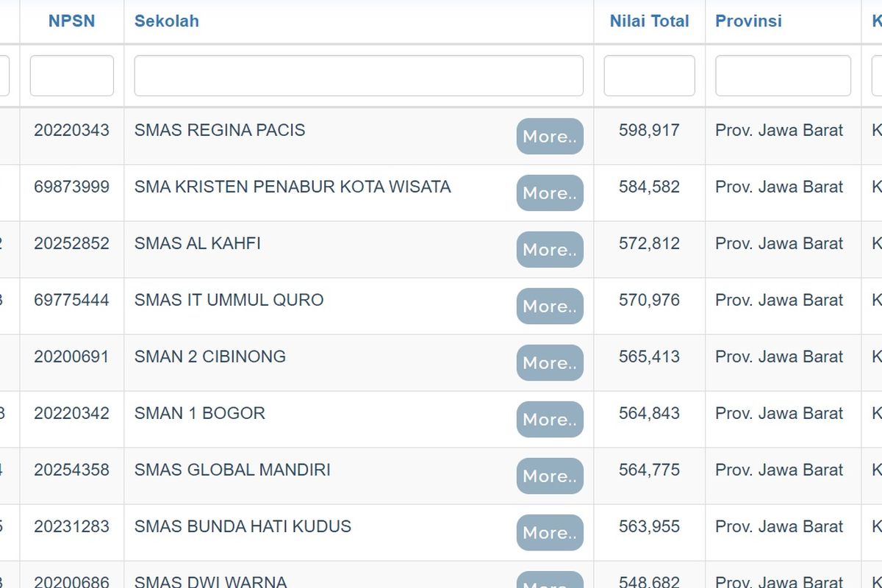This screenshot has height=588, width=882.
Task: Click the Nilai Total filter box
Action: coord(648,75)
